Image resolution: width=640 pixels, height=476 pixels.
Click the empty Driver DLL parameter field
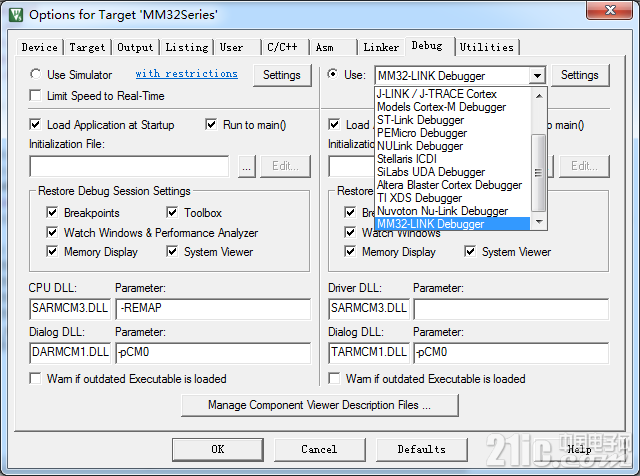click(511, 309)
